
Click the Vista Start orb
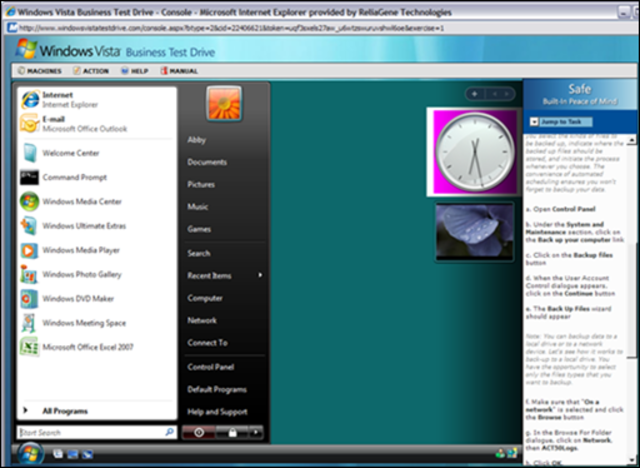[x=31, y=454]
